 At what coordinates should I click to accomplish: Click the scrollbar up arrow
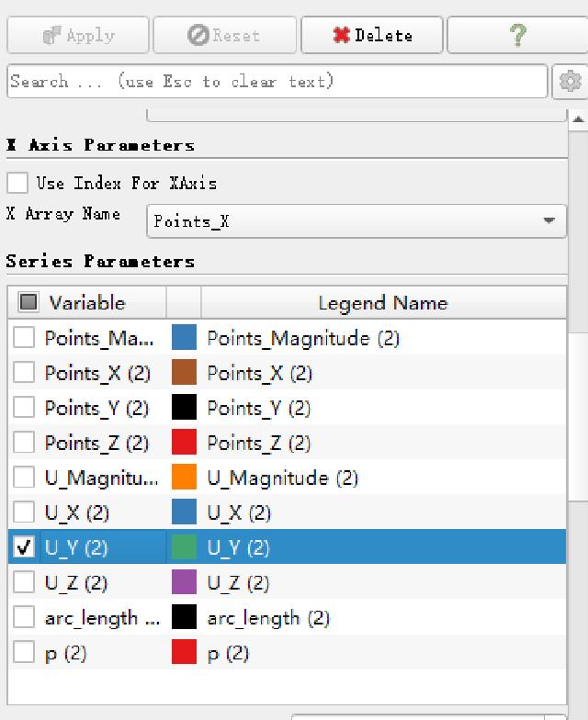point(578,119)
